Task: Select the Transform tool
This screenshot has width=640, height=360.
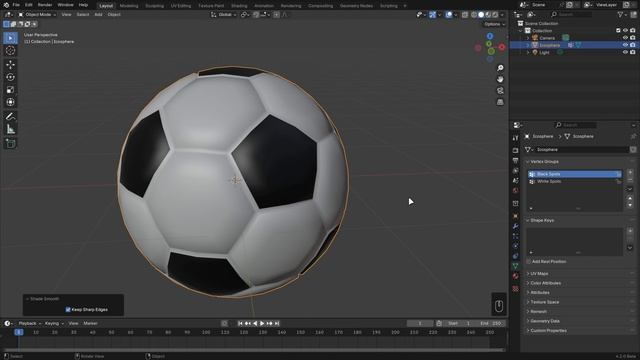Action: [10, 102]
